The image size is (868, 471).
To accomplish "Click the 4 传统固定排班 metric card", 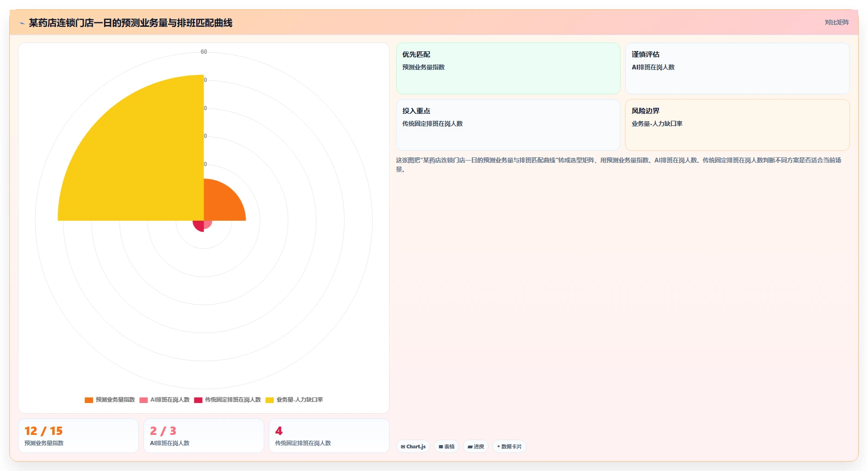I will click(329, 436).
